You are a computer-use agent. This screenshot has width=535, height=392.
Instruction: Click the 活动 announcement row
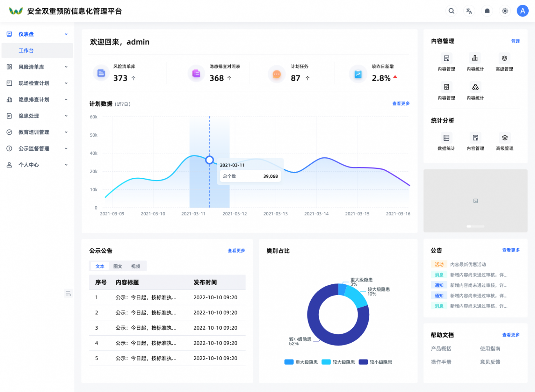coord(475,265)
